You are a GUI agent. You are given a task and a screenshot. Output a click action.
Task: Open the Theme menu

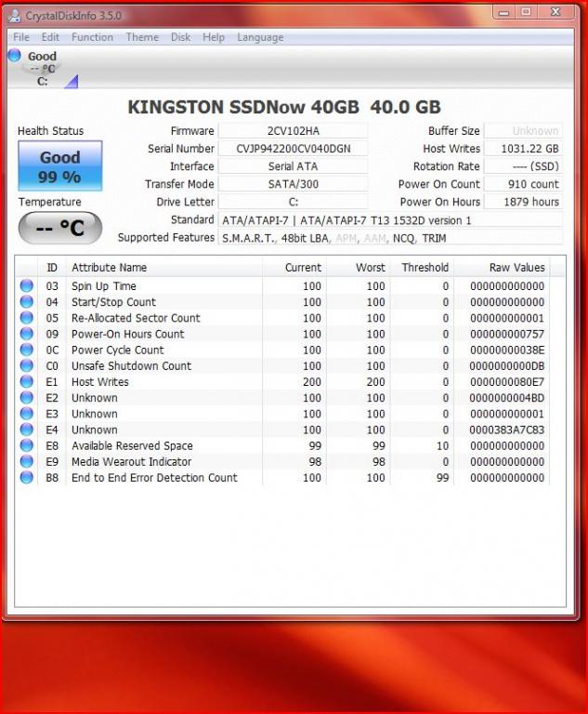click(x=142, y=37)
